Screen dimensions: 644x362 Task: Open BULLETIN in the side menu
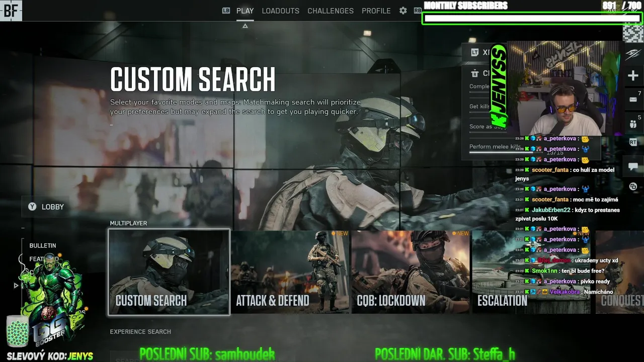pyautogui.click(x=43, y=245)
